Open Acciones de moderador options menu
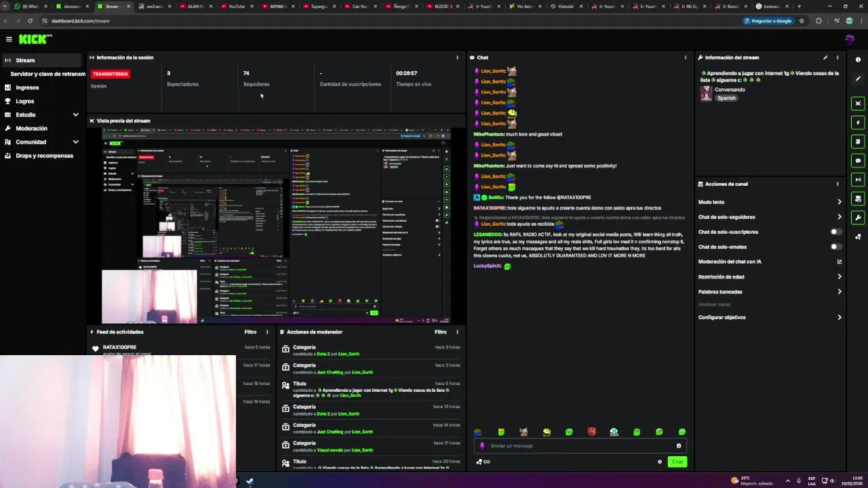 [457, 332]
